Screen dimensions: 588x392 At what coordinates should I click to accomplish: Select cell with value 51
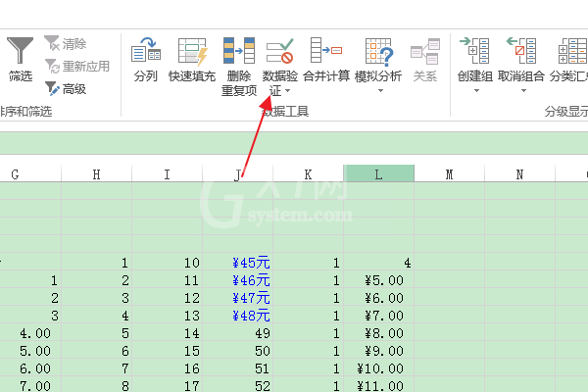click(x=238, y=368)
